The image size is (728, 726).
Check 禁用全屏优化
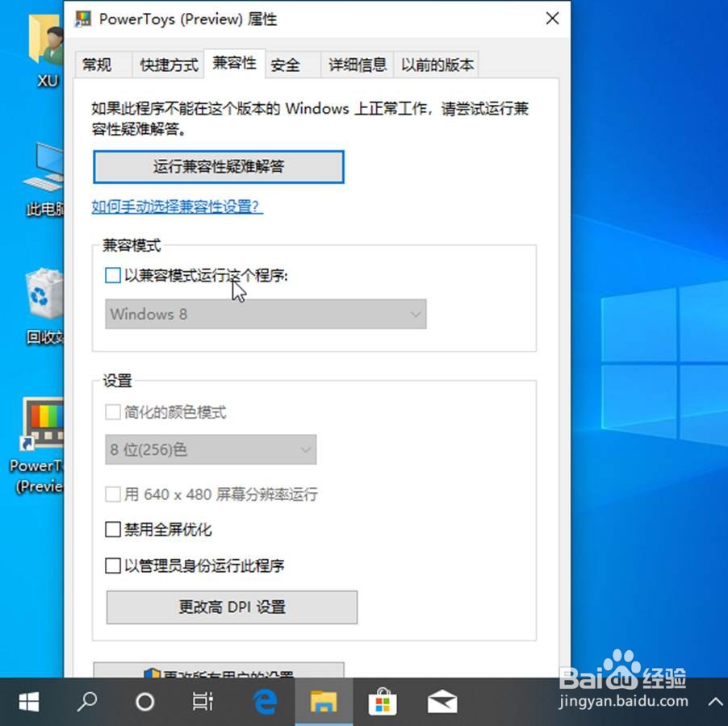111,530
